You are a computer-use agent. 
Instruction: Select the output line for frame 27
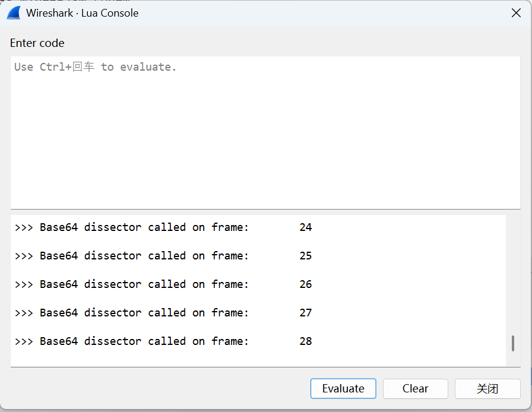(163, 313)
